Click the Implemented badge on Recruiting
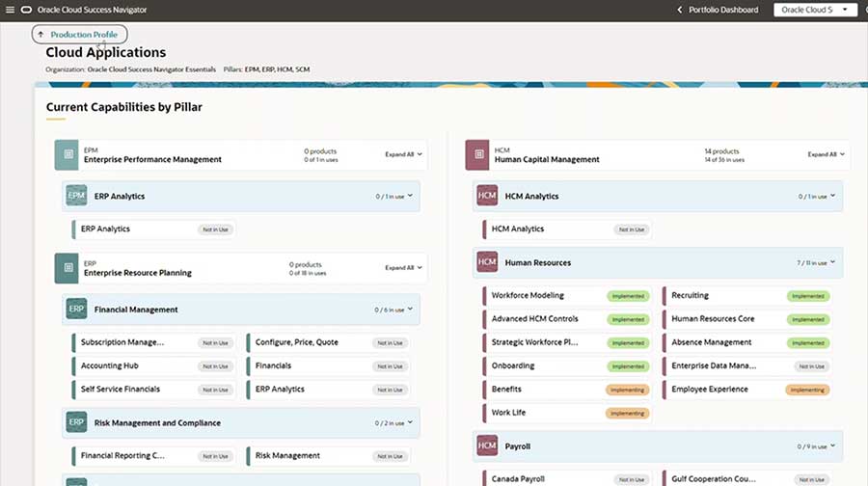This screenshot has height=486, width=868. [x=808, y=296]
